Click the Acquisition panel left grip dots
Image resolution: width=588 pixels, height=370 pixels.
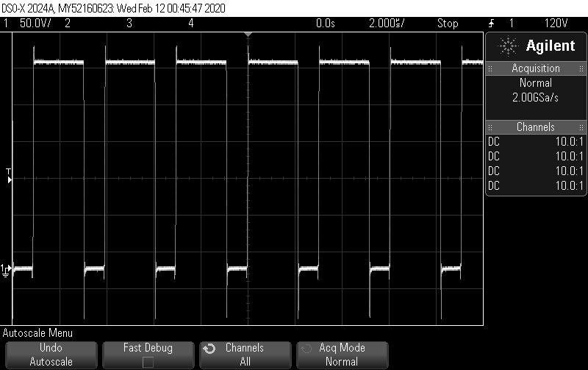pyautogui.click(x=490, y=68)
